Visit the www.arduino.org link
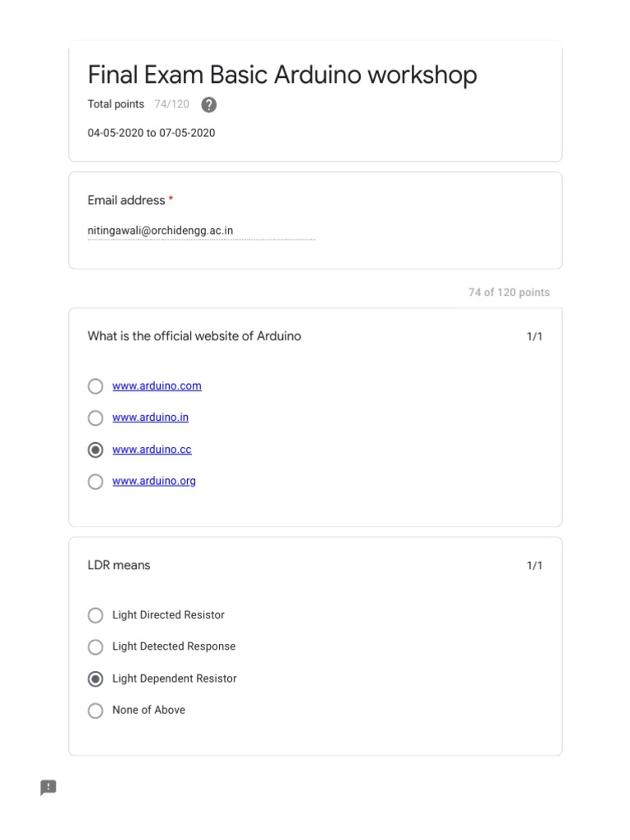Viewport: 630px width, 840px height. [154, 481]
